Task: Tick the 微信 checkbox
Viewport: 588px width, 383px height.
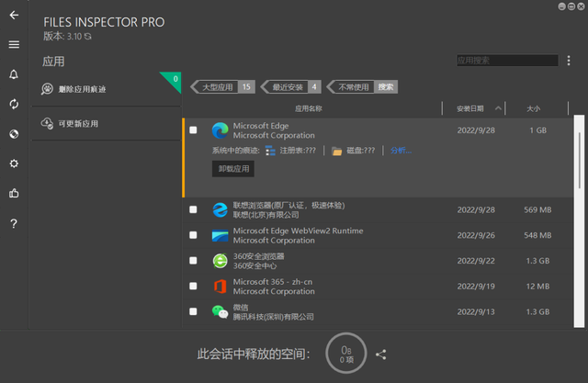Action: pos(193,311)
